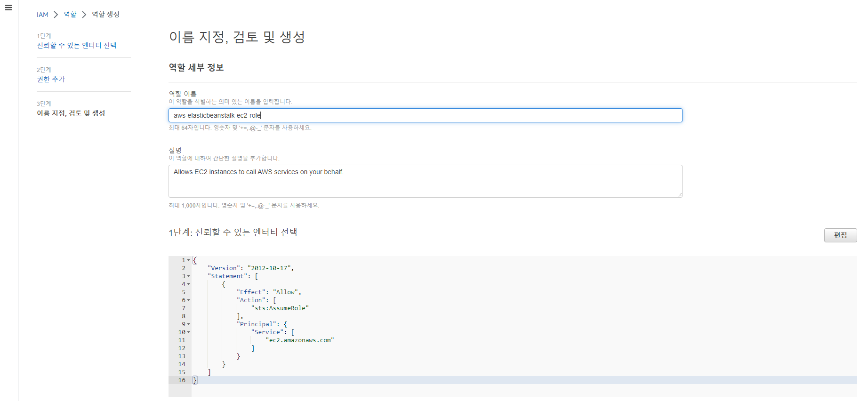
Task: Click the 이름 지정, 검토 및 생성 page title
Action: pos(237,37)
